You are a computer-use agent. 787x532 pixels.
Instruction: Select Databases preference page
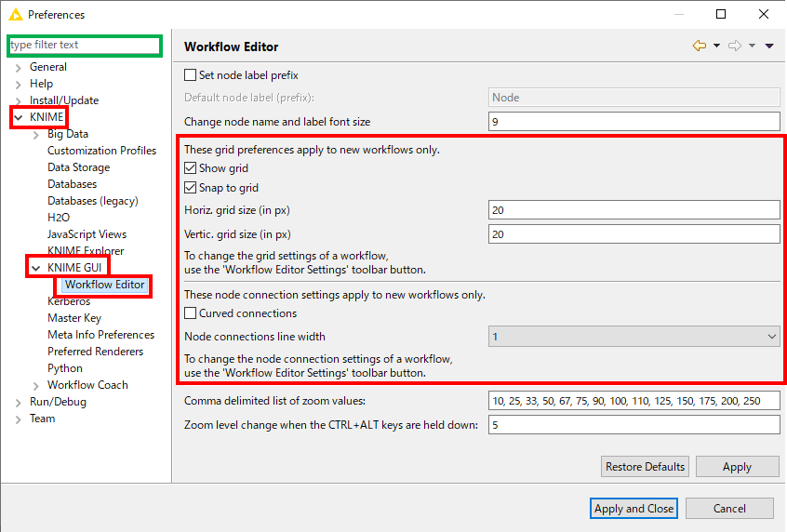(73, 184)
